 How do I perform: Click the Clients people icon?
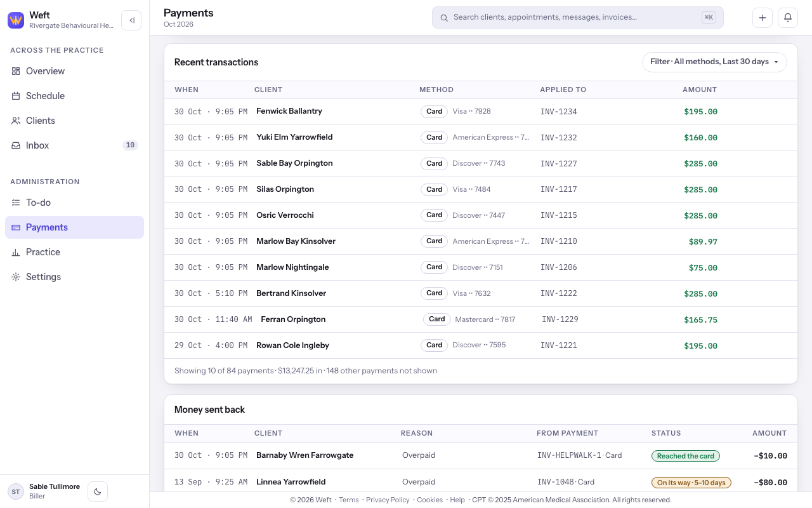click(x=16, y=121)
